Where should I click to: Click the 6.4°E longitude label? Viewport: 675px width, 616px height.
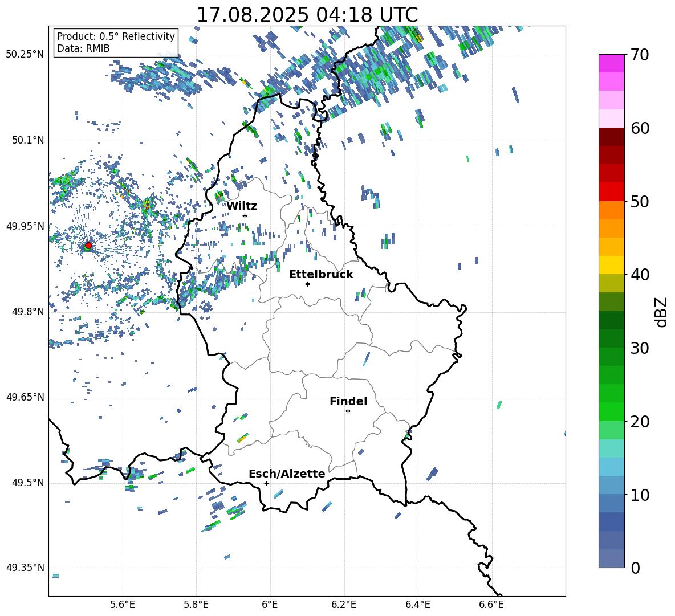pyautogui.click(x=417, y=605)
